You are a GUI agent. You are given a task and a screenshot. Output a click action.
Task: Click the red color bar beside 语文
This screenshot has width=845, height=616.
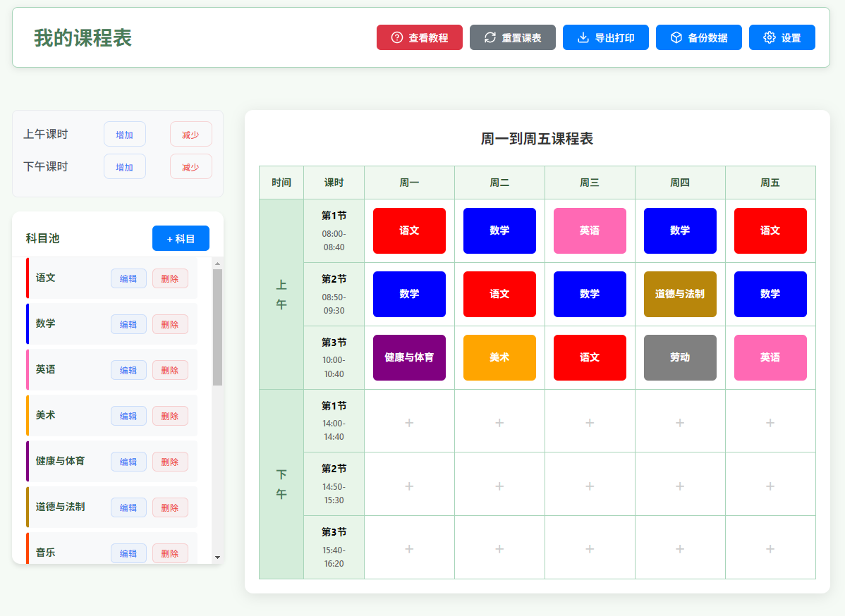click(28, 278)
